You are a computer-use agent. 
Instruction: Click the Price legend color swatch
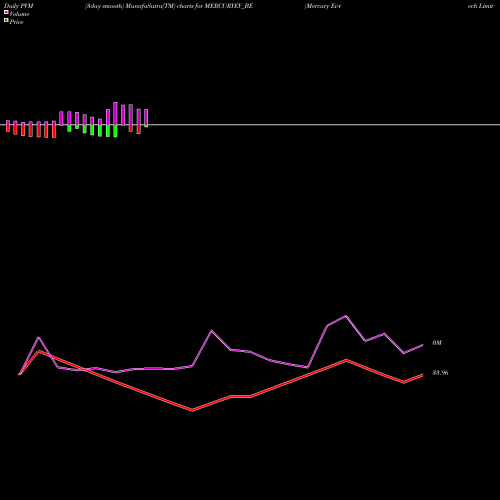pyautogui.click(x=6, y=20)
